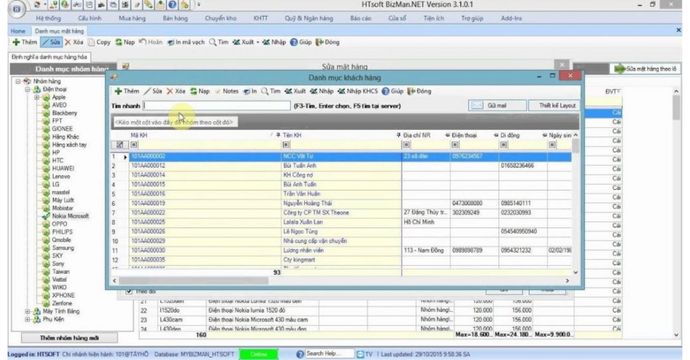This screenshot has height=360, width=690.
Task: Select Nokia Microsoft in the group tree
Action: pyautogui.click(x=70, y=216)
